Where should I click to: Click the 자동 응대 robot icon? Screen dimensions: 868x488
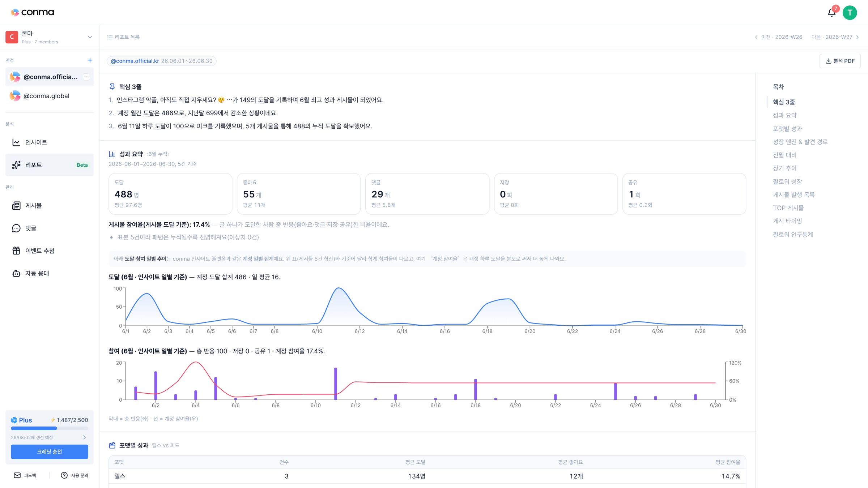point(16,273)
